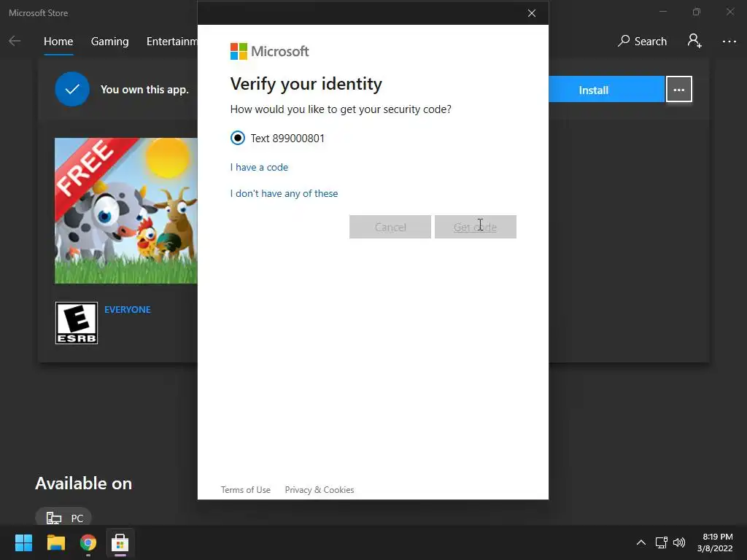Click the Microsoft logo in dialog

tap(270, 52)
